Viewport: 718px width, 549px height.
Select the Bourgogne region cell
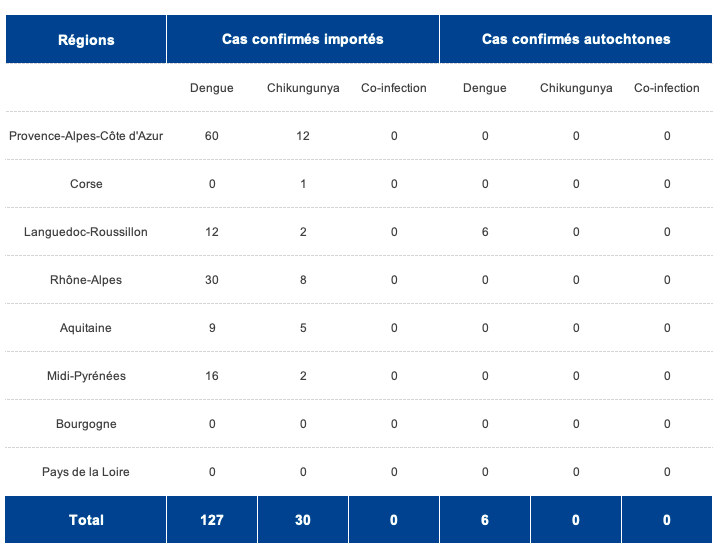tap(86, 424)
